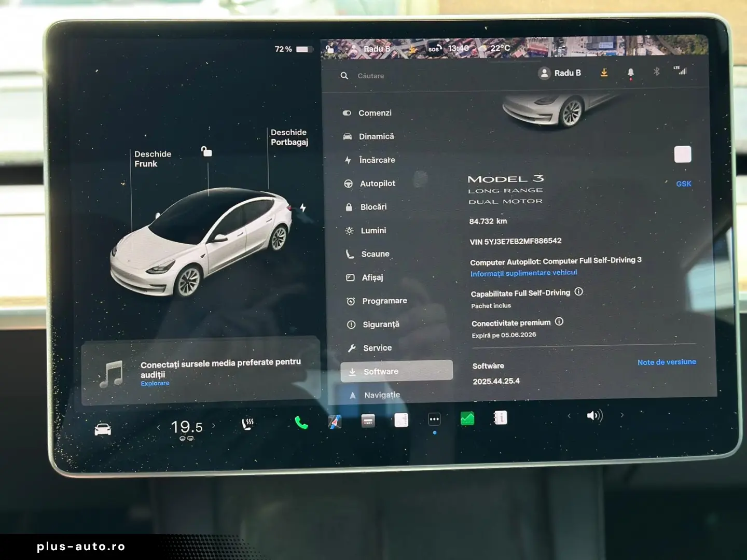Open the green energy chart app
Image resolution: width=747 pixels, height=560 pixels.
click(467, 418)
